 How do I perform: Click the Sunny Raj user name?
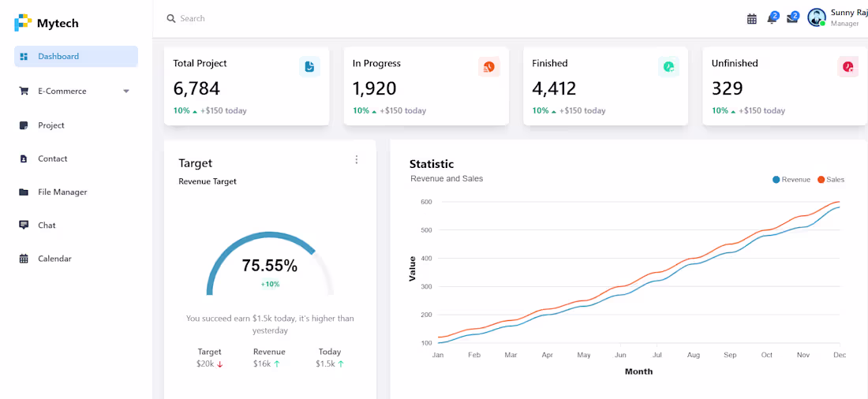(x=849, y=13)
